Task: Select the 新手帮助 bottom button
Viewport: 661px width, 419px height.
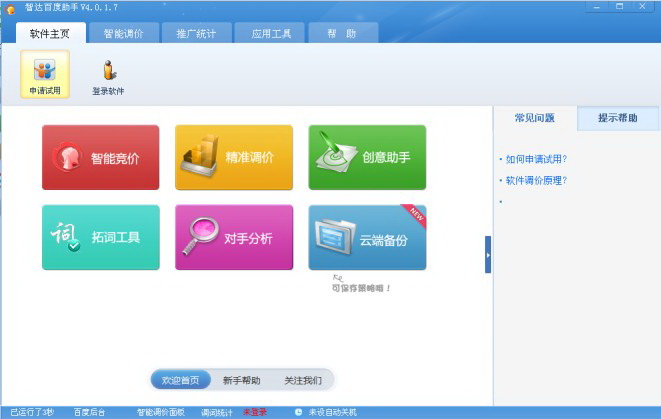Action: (242, 380)
